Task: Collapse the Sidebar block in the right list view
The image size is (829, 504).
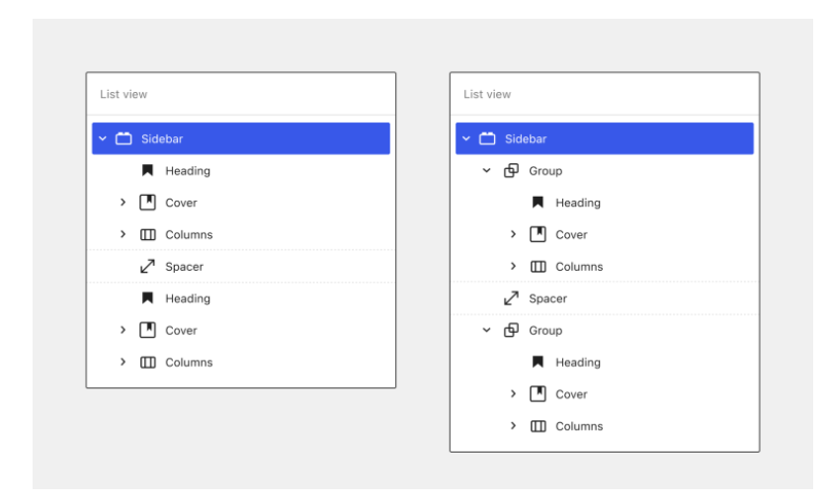Action: point(466,138)
